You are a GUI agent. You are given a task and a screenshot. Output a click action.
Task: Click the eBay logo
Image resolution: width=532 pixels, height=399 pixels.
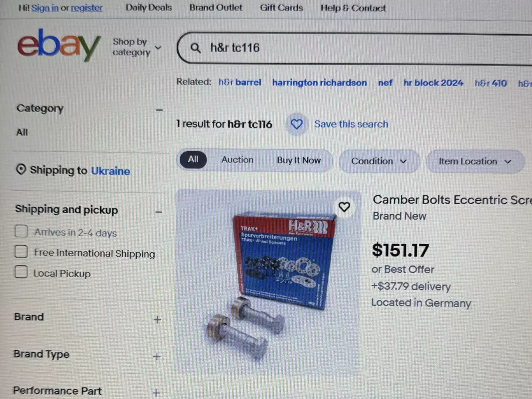(x=59, y=44)
